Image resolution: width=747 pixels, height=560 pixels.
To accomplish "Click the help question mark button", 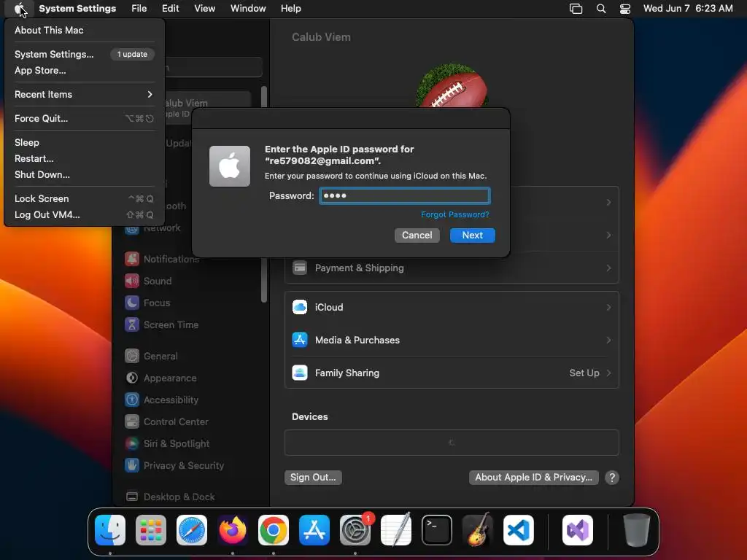I will pyautogui.click(x=612, y=478).
